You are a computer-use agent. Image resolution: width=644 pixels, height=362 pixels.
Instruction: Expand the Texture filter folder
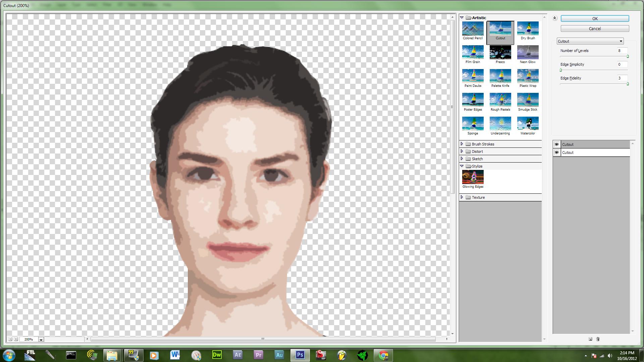coord(462,197)
